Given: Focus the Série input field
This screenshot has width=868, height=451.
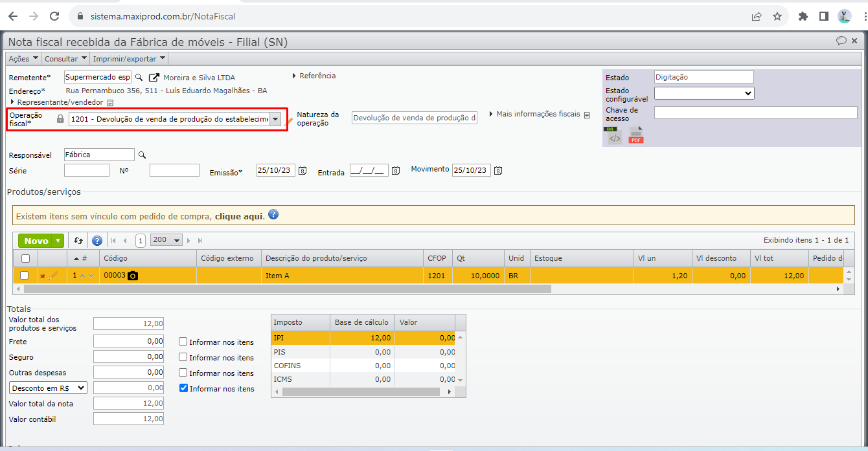Looking at the screenshot, I should point(87,170).
